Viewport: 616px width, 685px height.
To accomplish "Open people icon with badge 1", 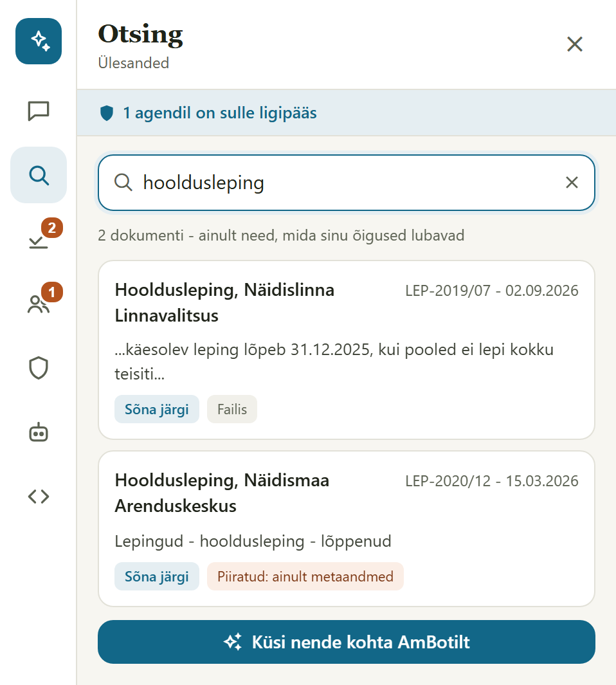I will tap(39, 303).
